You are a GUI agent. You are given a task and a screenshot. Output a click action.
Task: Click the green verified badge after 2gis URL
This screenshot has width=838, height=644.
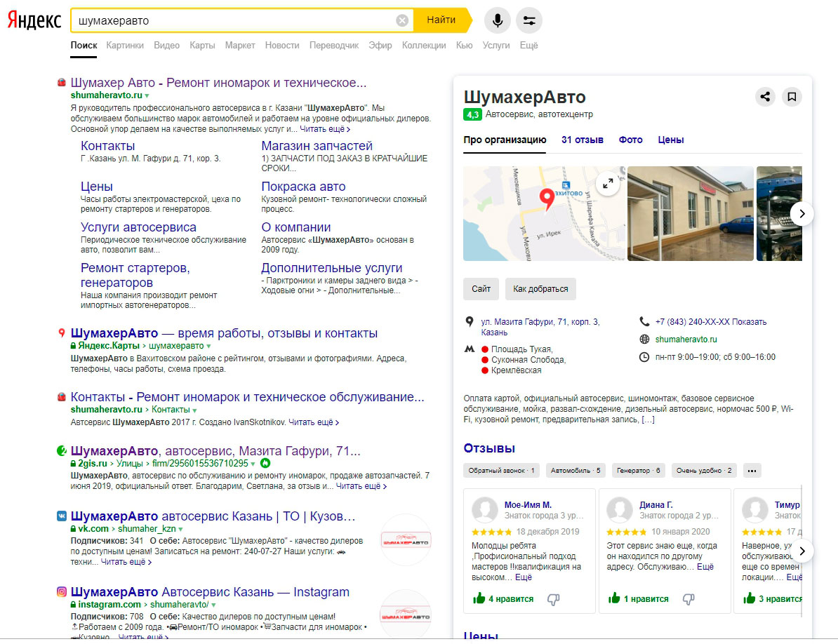(265, 464)
